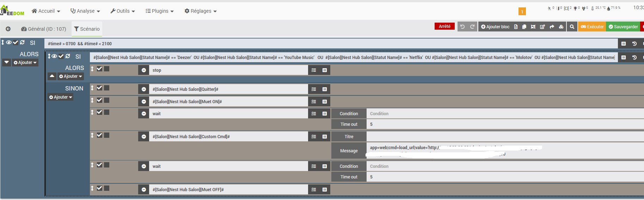Expand the outer ALORS down-arrow toggle
The height and width of the screenshot is (200, 644).
pyautogui.click(x=7, y=63)
